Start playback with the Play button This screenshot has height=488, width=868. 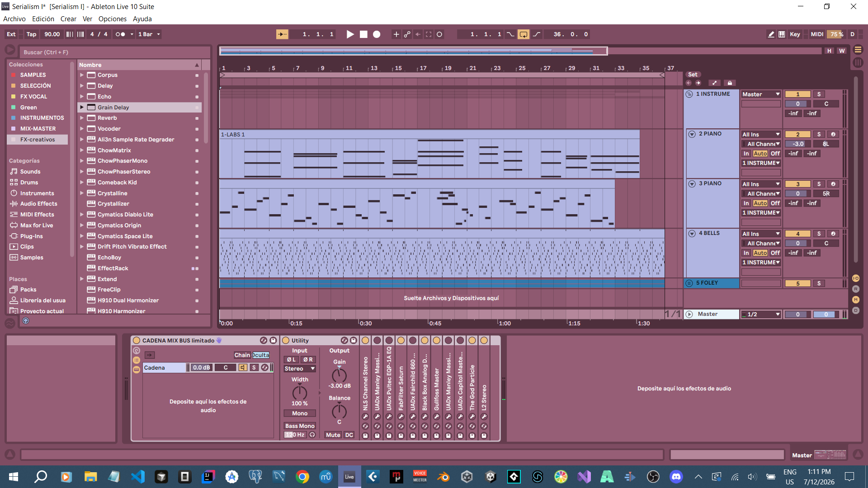[350, 34]
